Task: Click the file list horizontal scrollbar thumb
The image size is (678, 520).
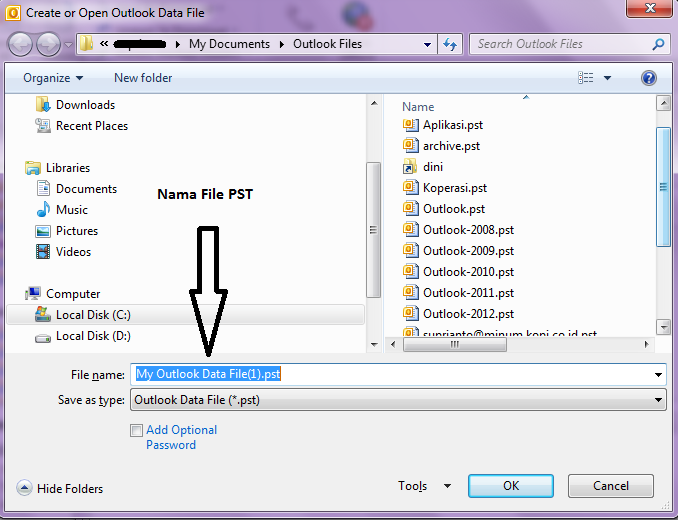Action: 454,345
